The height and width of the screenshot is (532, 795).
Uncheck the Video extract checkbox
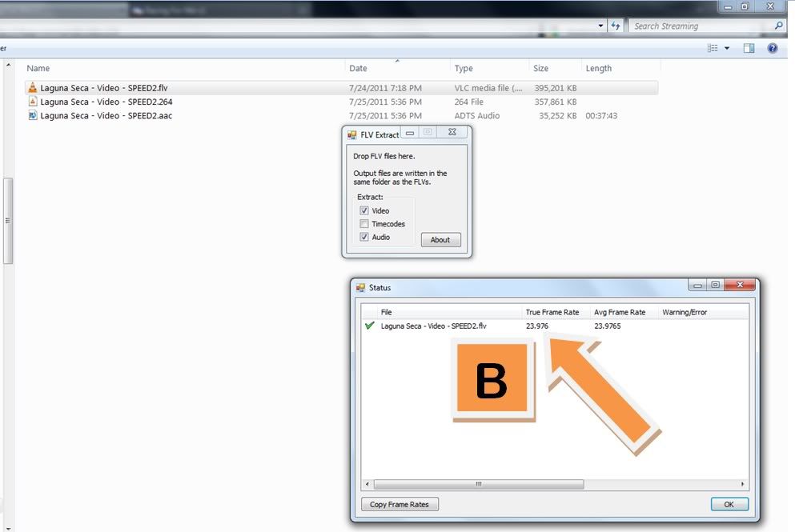[x=364, y=211]
